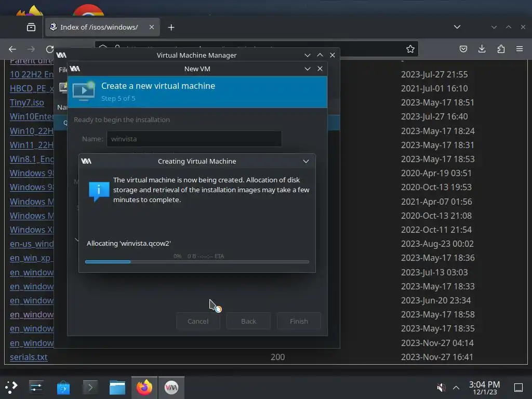Viewport: 532px width, 399px height.
Task: Expand the list all tabs chevron in Firefox
Action: click(457, 27)
